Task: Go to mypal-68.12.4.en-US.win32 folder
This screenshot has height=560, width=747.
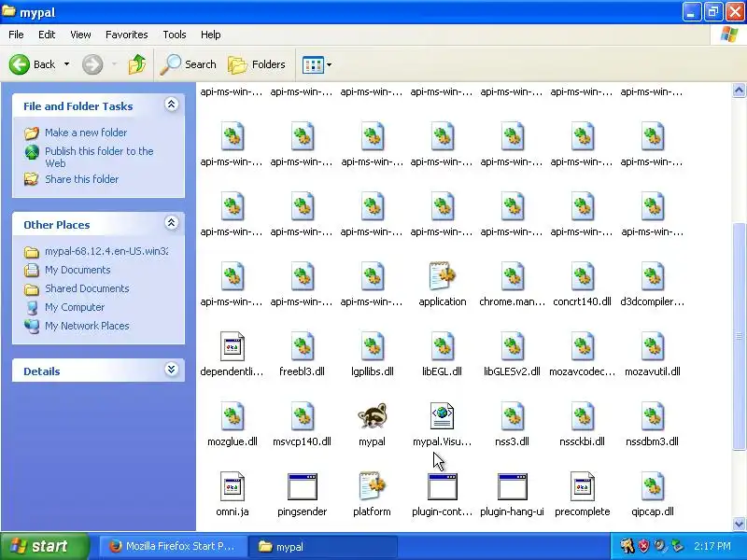Action: pyautogui.click(x=106, y=251)
